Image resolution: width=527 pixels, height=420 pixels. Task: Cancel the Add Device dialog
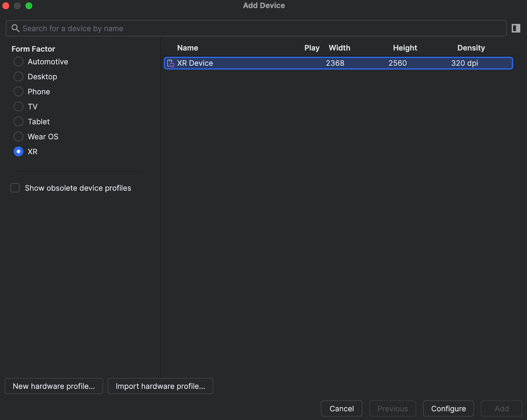341,408
